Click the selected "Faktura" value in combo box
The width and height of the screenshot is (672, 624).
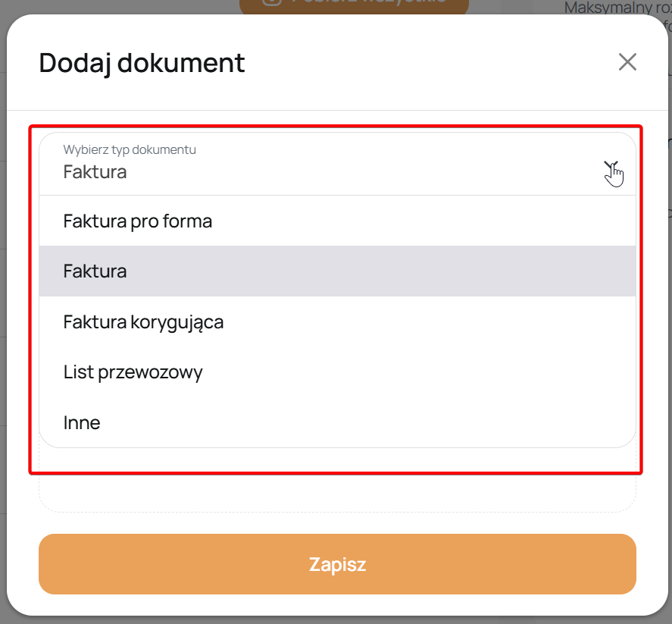(95, 172)
